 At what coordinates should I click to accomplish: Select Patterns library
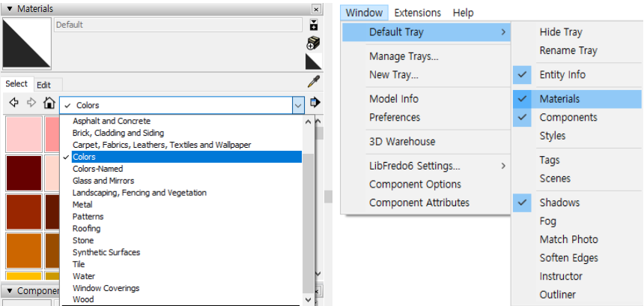pos(186,216)
